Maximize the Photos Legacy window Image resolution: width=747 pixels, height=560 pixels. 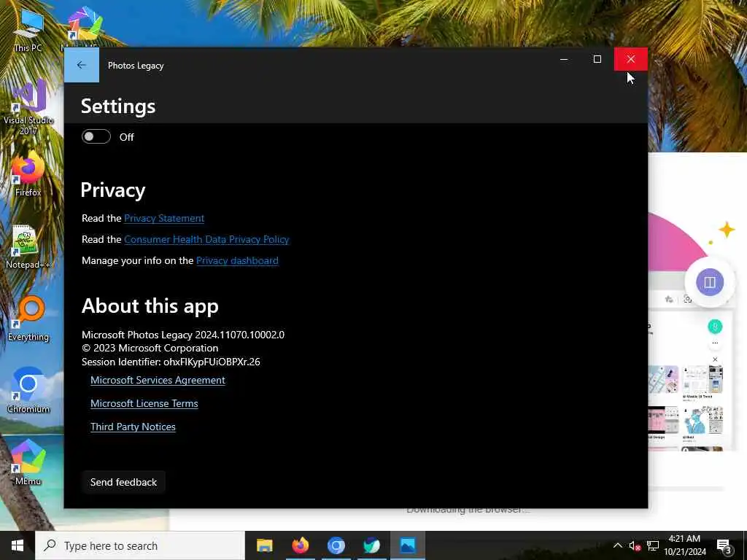[597, 59]
